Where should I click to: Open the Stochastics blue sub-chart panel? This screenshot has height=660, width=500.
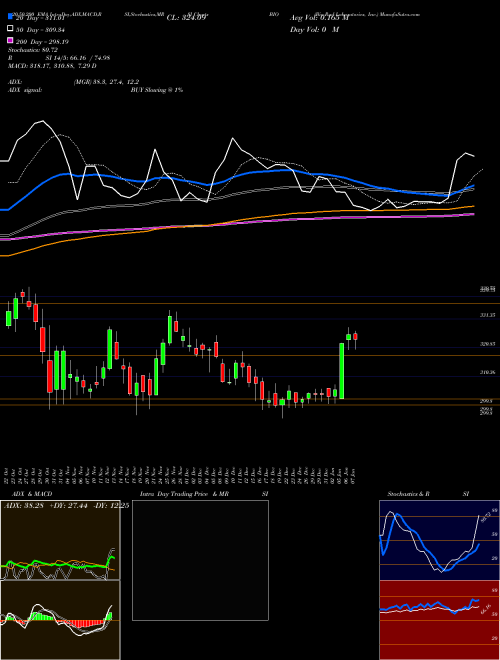coord(439,540)
